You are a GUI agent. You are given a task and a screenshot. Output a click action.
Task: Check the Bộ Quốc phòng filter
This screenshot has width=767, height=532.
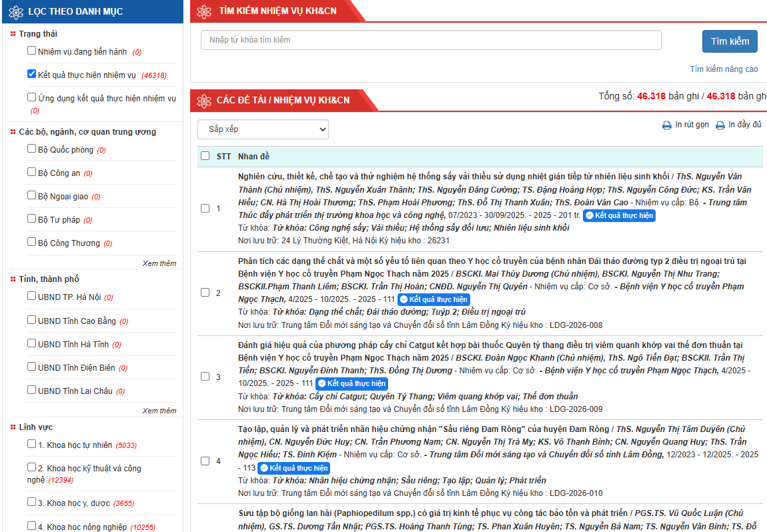point(32,148)
